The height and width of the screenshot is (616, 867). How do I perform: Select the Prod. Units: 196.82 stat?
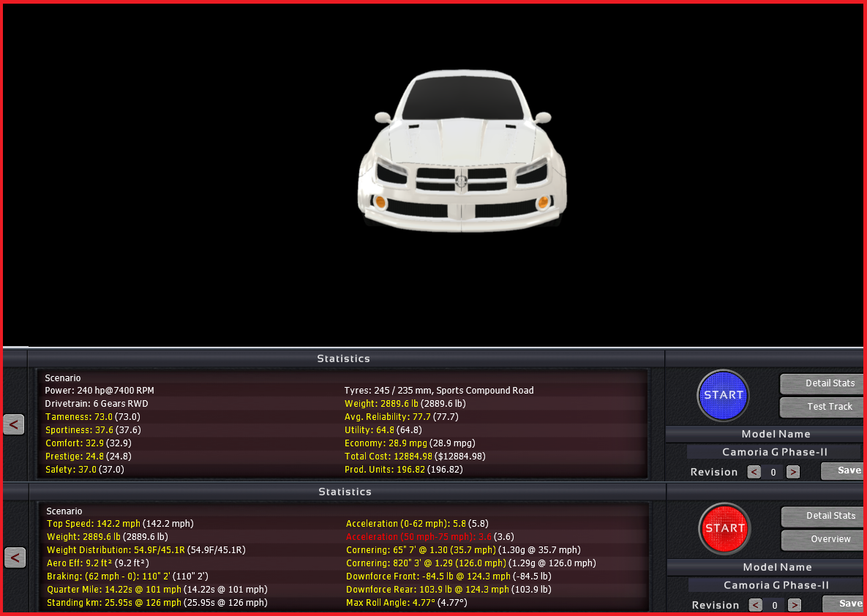click(x=404, y=470)
